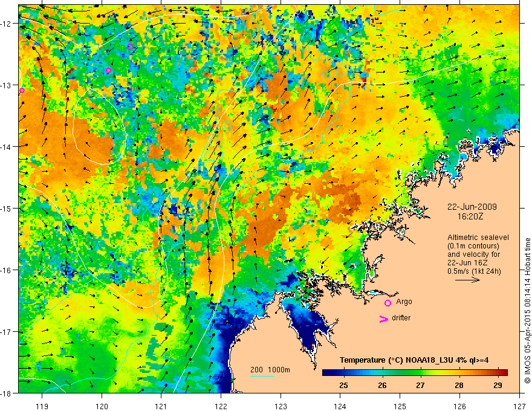
Task: Click the magenta drifter legend arrowhead
Action: coord(383,319)
